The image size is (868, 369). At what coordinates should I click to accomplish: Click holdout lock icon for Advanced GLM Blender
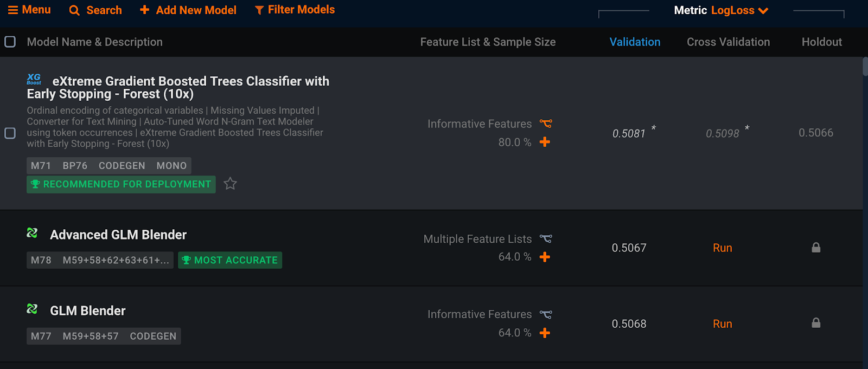(x=816, y=248)
